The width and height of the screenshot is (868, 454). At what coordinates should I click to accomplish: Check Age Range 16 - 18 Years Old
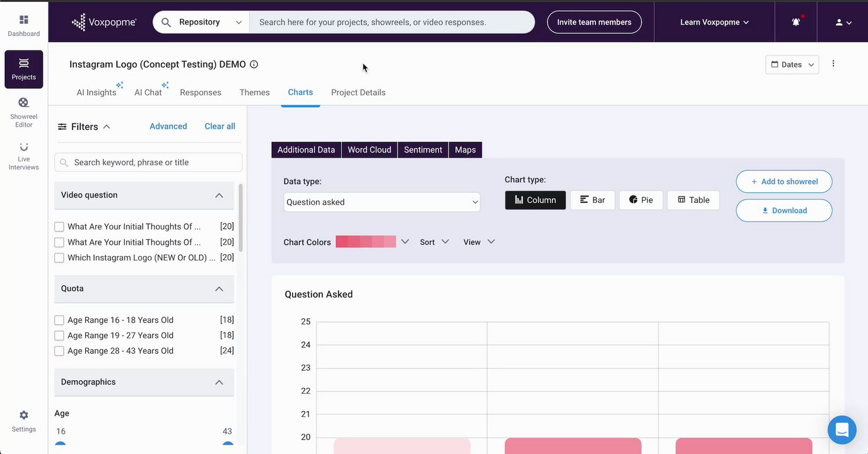point(59,320)
